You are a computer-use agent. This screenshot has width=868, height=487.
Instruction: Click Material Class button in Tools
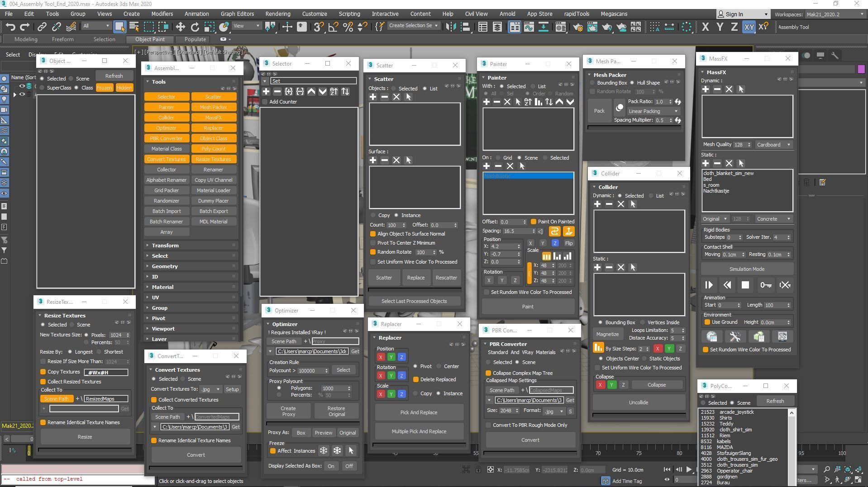coord(167,149)
